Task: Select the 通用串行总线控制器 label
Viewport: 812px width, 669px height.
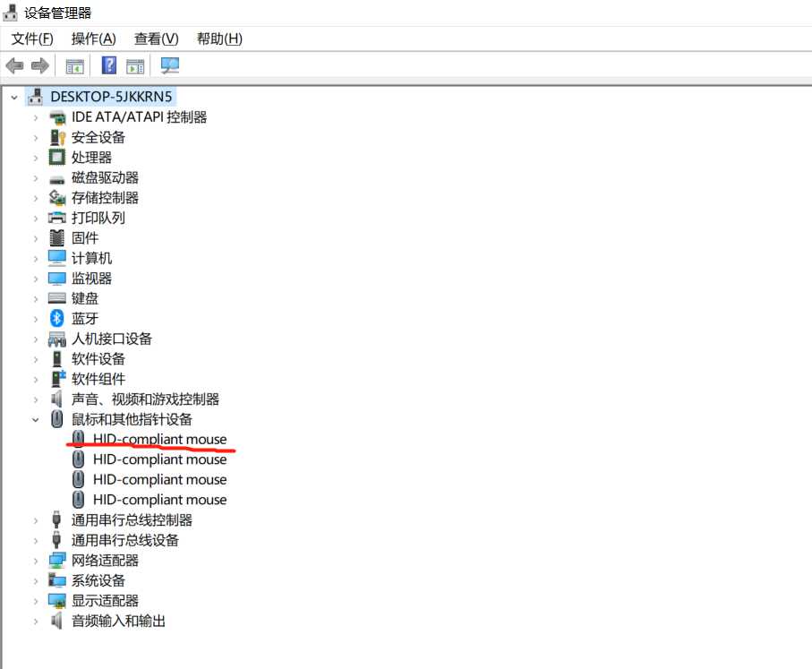Action: point(132,519)
